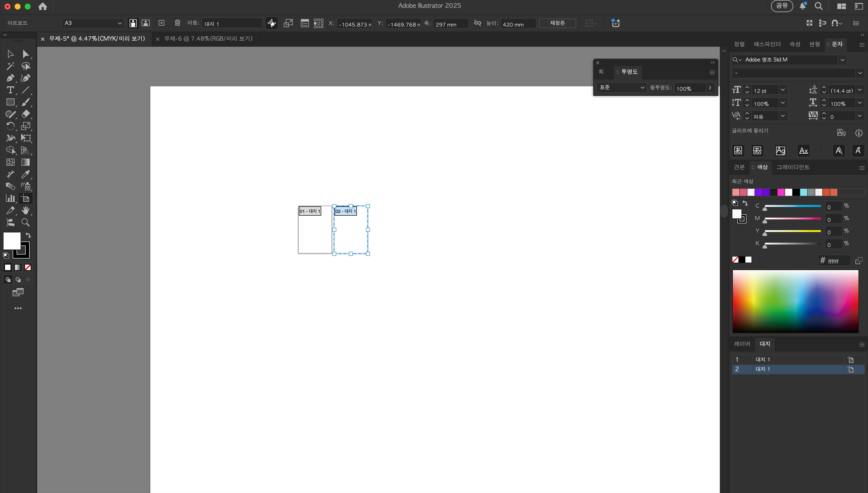Screen dimensions: 868x493
Task: Open the A3 artboard preset dropdown
Action: 92,23
